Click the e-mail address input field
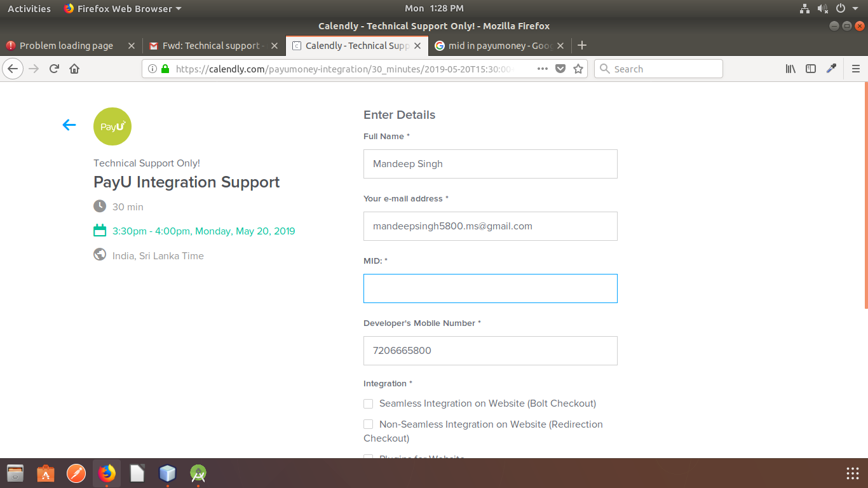The height and width of the screenshot is (488, 868). click(x=491, y=226)
